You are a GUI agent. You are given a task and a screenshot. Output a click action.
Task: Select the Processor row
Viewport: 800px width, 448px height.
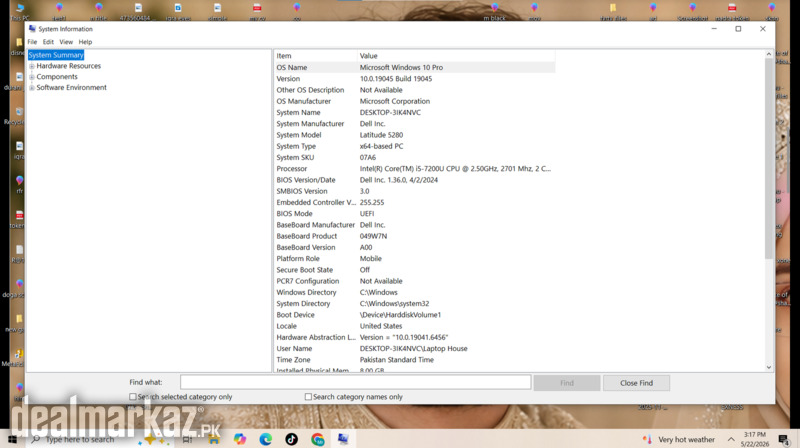[414, 168]
